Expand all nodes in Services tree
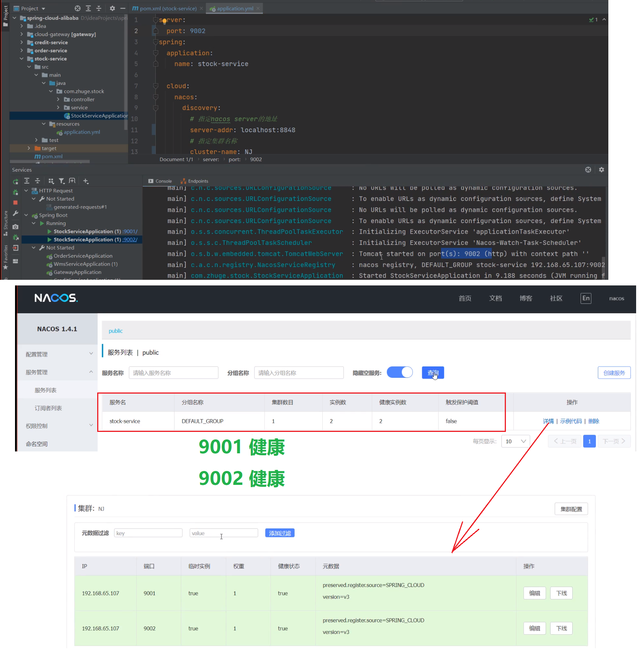The image size is (644, 658). click(x=27, y=181)
